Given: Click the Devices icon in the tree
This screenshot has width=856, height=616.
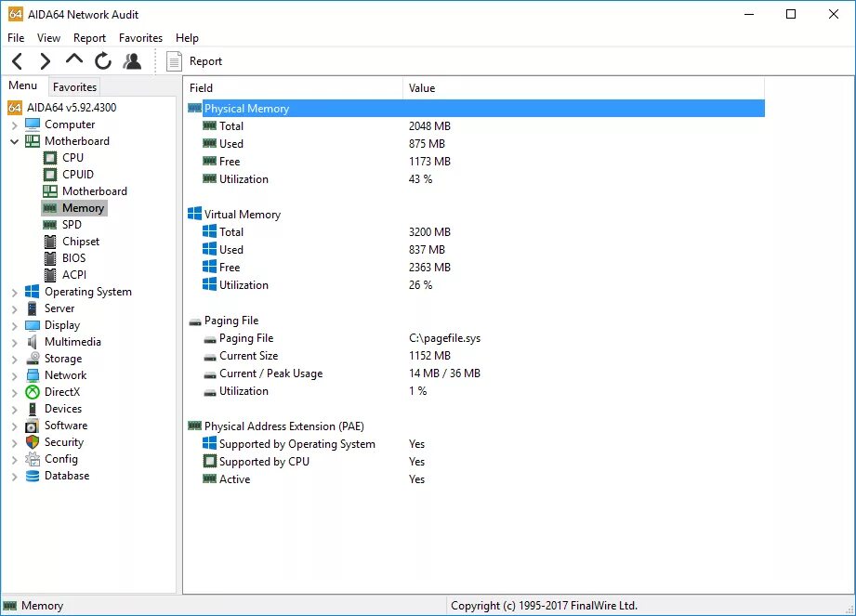Looking at the screenshot, I should 33,409.
